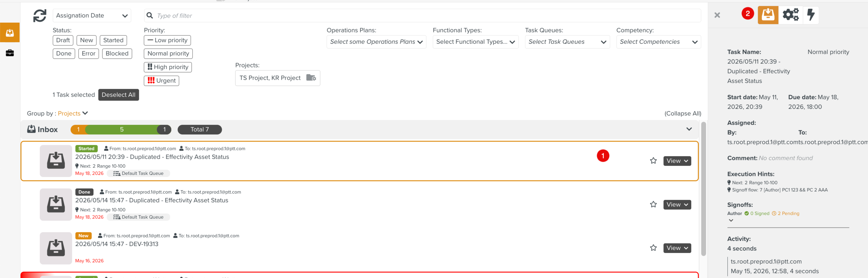Open the orange inbox sidebar icon
The image size is (868, 278).
point(10,33)
